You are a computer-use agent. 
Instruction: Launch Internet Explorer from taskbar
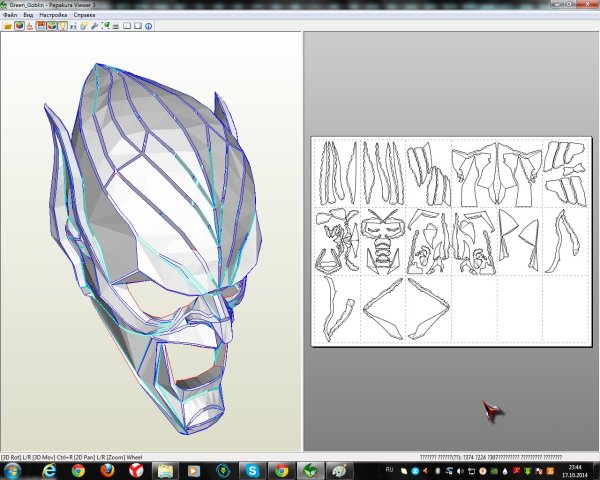pyautogui.click(x=49, y=470)
